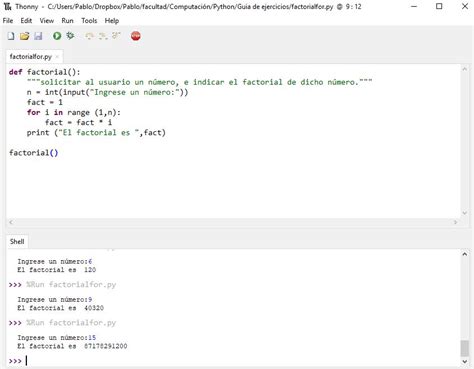Close the Thonny window
Image resolution: width=474 pixels, height=369 pixels.
(465, 6)
